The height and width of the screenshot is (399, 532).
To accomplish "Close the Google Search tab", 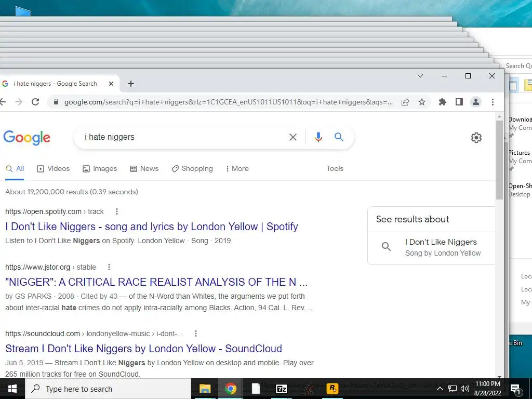I will pos(111,84).
